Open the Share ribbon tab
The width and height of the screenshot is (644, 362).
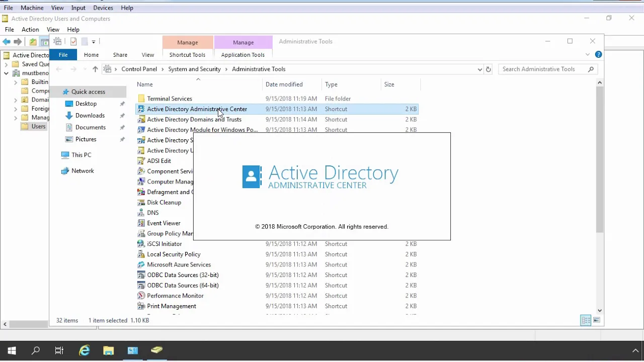[120, 55]
